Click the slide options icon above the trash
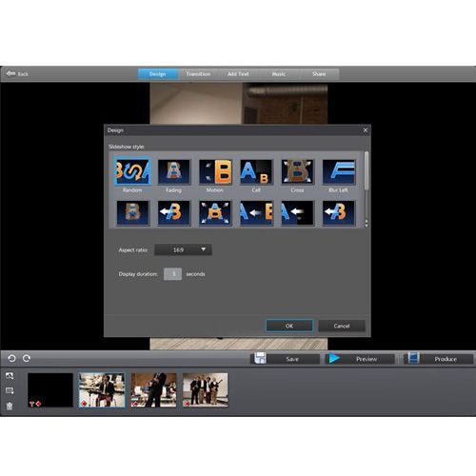476x476 pixels. pos(10,390)
